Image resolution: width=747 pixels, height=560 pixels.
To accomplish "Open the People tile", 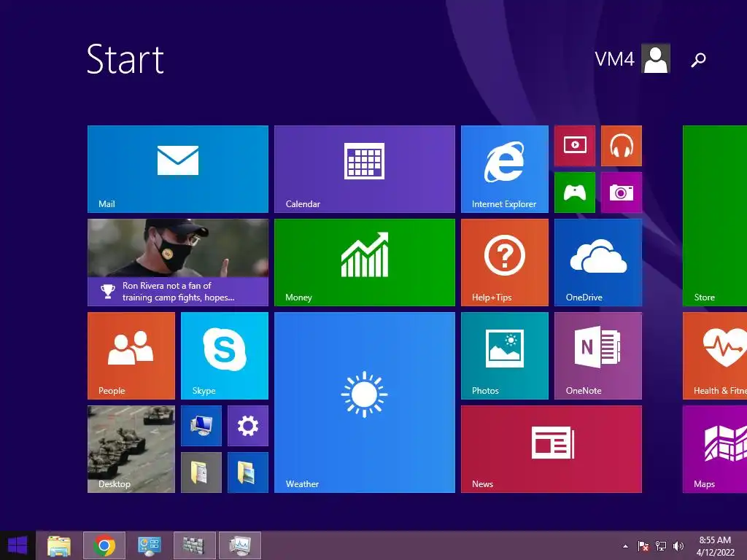I will [131, 356].
